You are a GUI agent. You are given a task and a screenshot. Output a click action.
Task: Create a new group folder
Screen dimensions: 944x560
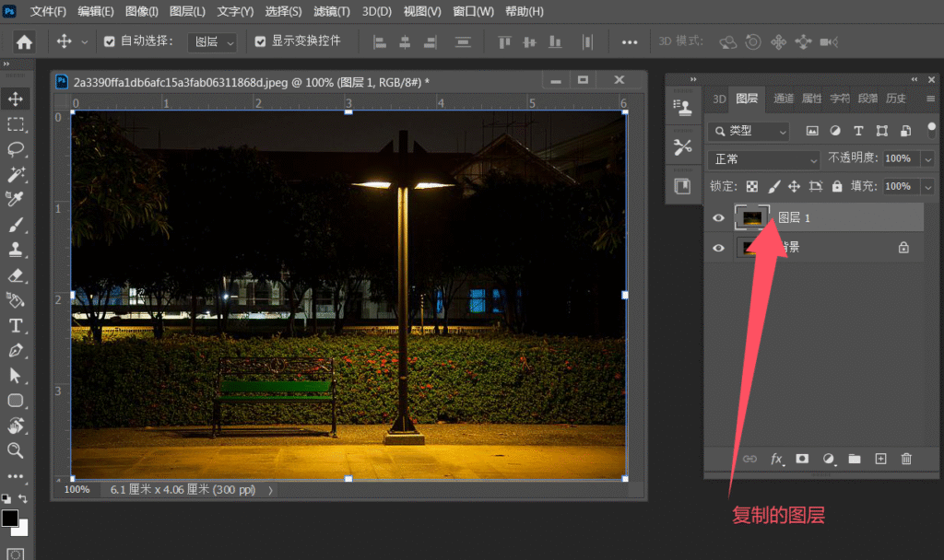(x=855, y=459)
